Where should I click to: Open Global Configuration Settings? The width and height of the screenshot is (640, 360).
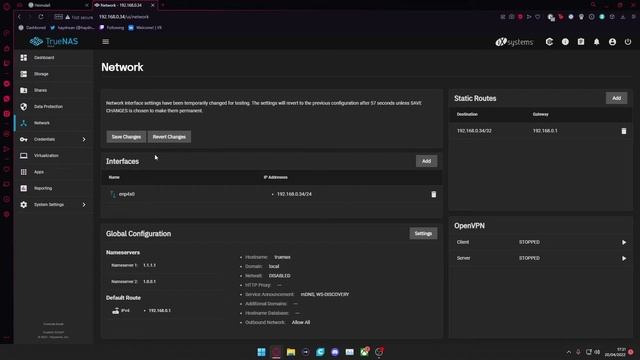click(x=423, y=233)
